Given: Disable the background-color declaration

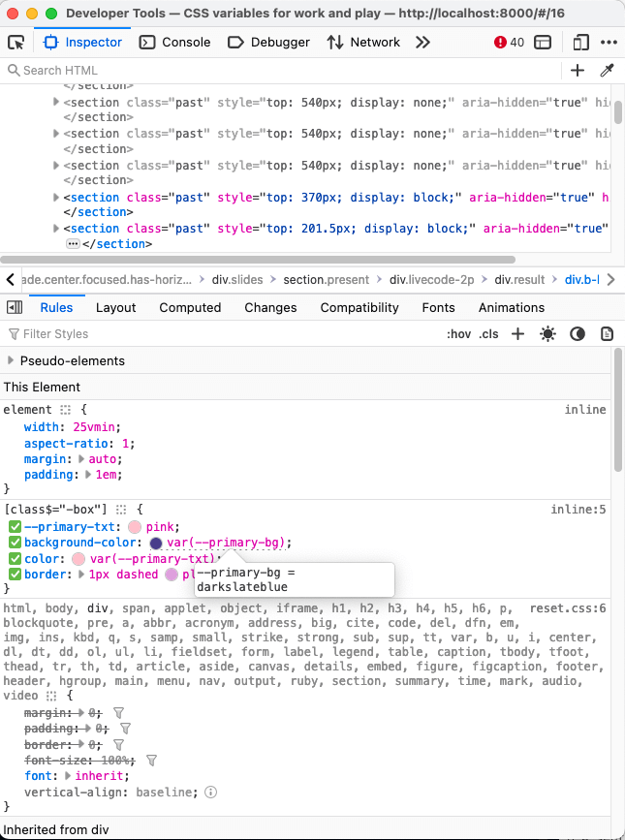Looking at the screenshot, I should coord(15,543).
